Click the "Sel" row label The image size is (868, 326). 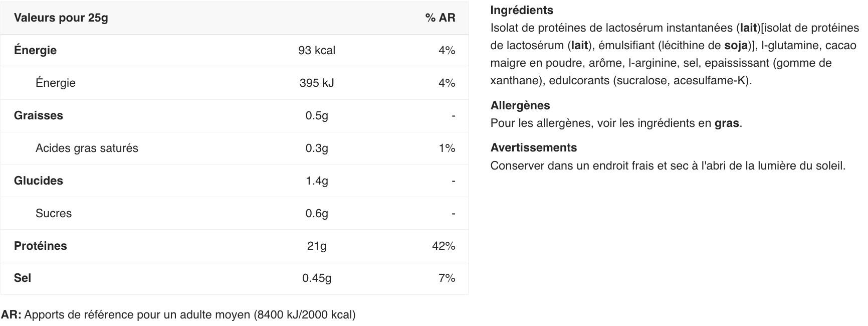click(x=23, y=278)
